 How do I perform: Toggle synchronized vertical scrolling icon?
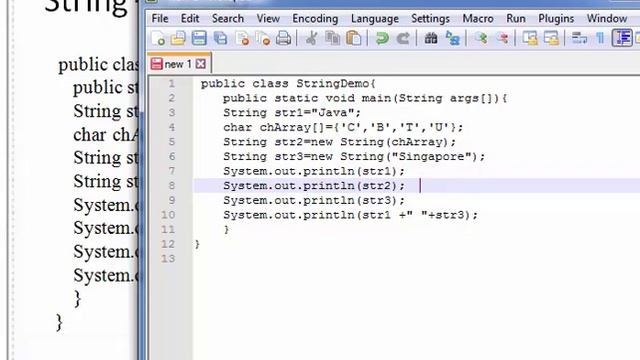pos(530,38)
